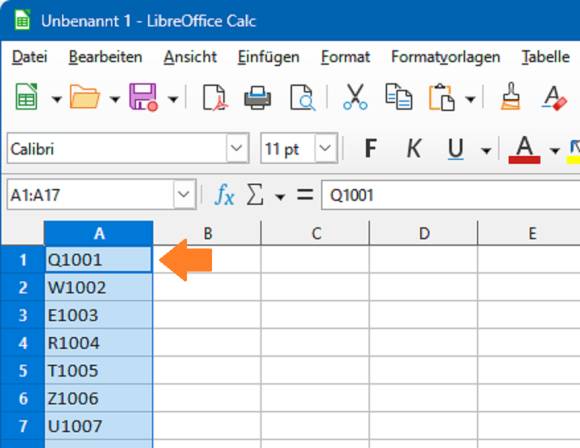The width and height of the screenshot is (580, 448).
Task: Click the Print icon
Action: pos(257,98)
